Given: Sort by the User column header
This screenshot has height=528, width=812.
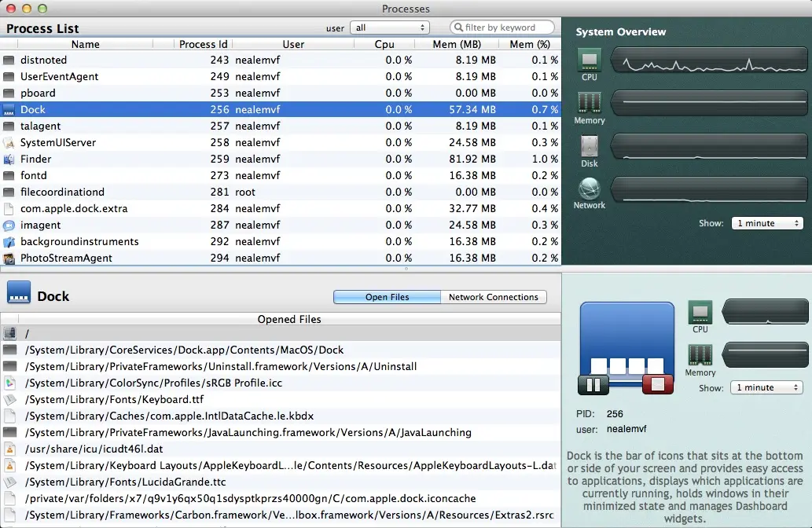Looking at the screenshot, I should pos(293,45).
